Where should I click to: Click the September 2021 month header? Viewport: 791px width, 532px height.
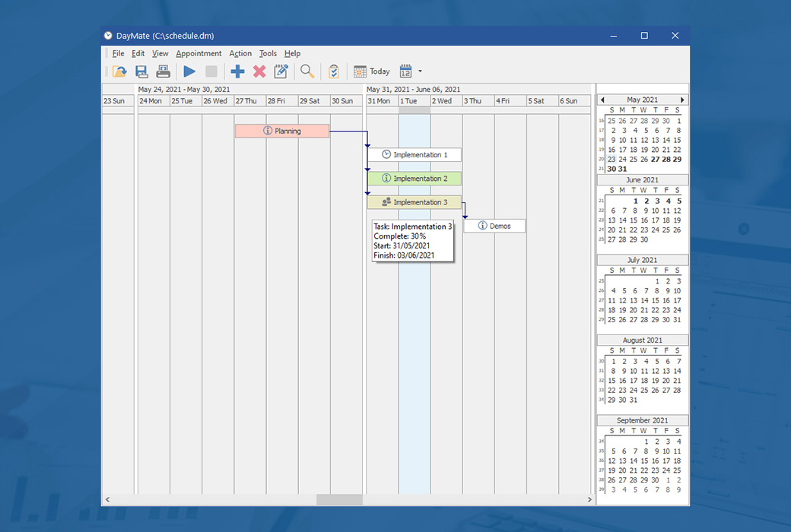coord(642,420)
